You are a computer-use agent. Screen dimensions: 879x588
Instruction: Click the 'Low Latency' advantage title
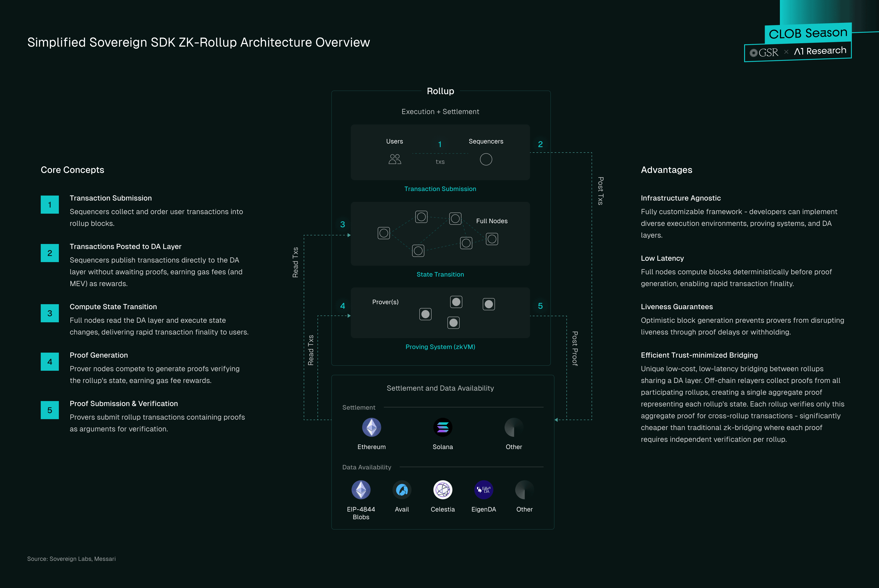pyautogui.click(x=662, y=258)
